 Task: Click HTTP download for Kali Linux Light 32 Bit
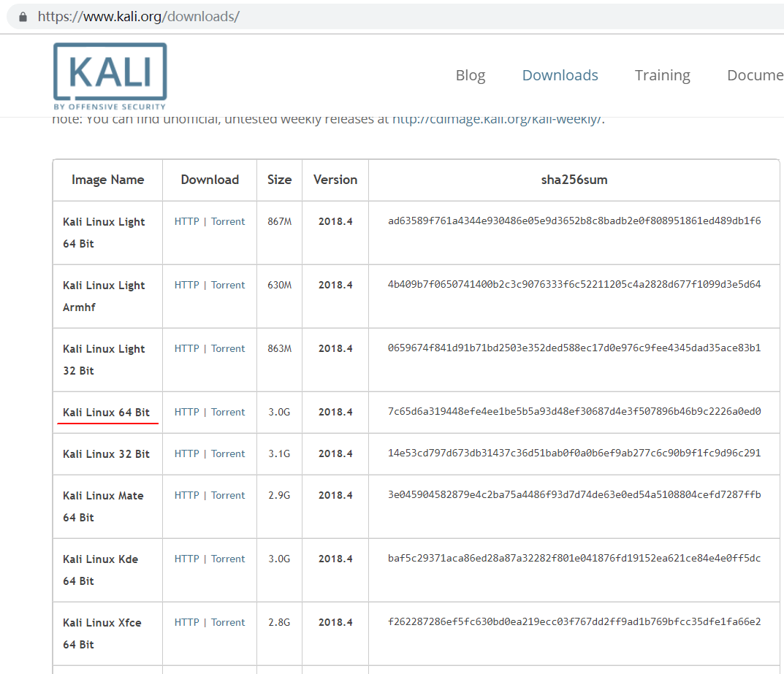[x=186, y=348]
